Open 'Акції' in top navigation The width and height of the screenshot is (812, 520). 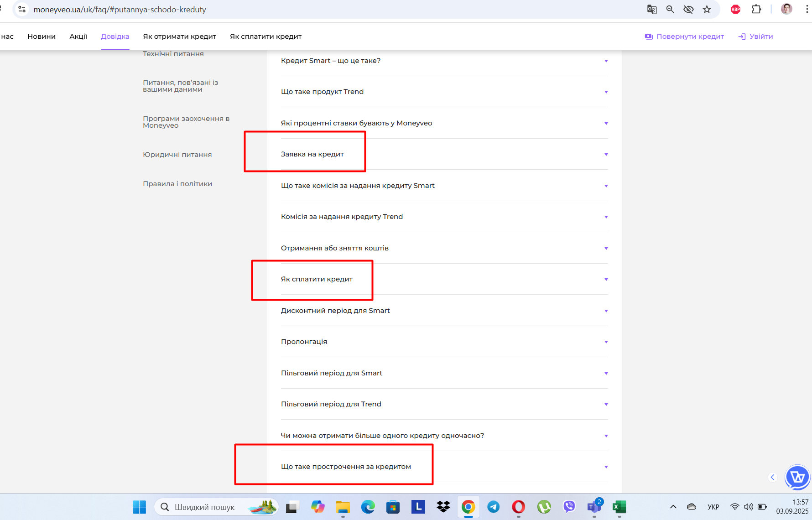point(78,36)
